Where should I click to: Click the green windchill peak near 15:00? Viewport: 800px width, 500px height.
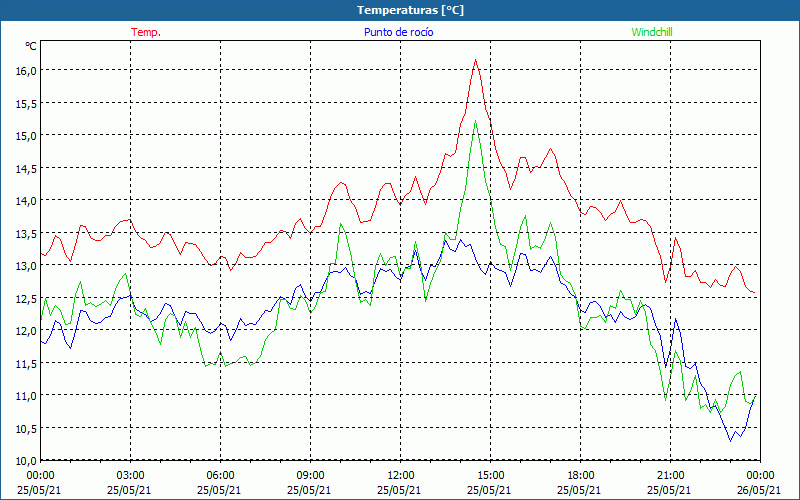[x=476, y=121]
